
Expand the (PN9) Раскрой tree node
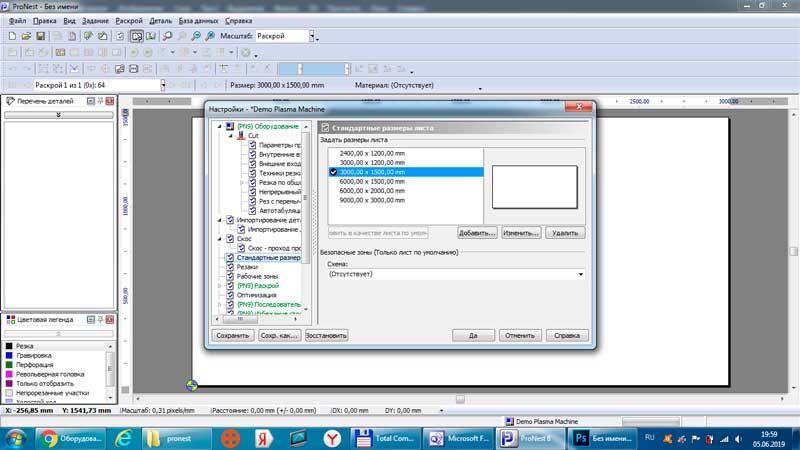(220, 286)
